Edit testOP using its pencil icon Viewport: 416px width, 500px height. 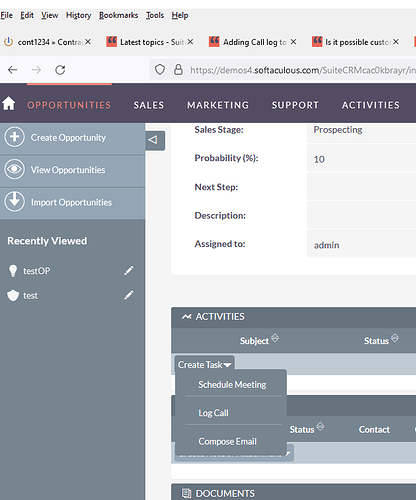click(129, 271)
